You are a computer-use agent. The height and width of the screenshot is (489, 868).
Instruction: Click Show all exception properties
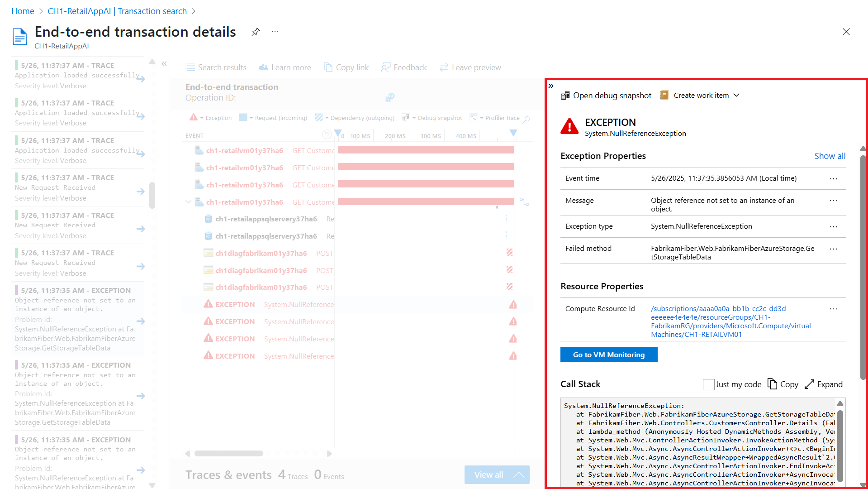(830, 156)
